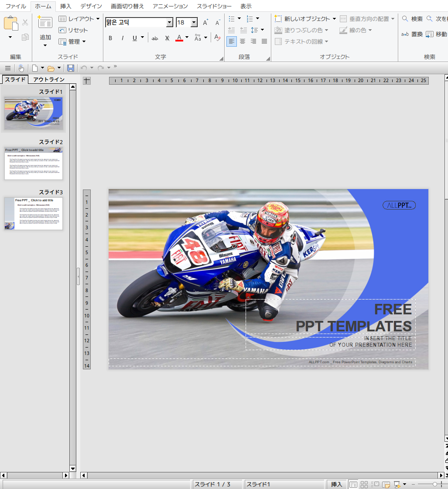Toggle Underline formatting
The height and width of the screenshot is (489, 448).
135,38
